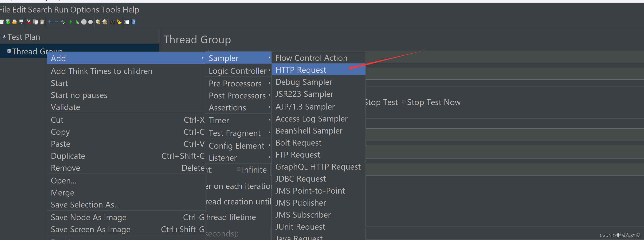Select the Test Plan tree node
Screen dimensions: 644x240
24,37
